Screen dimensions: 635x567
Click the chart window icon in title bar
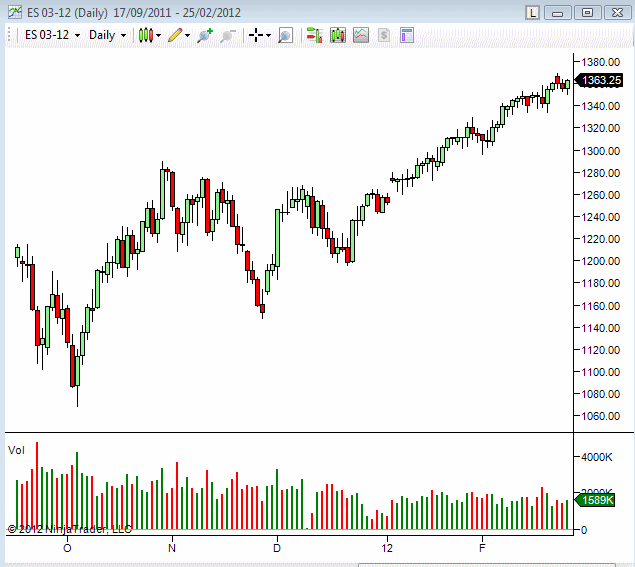pyautogui.click(x=15, y=12)
